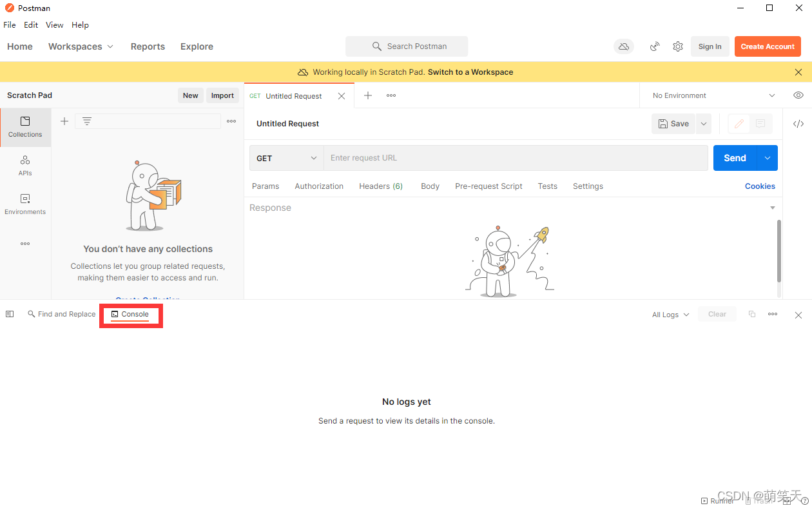The width and height of the screenshot is (812, 508).
Task: Open the All Logs filter dropdown
Action: point(670,315)
